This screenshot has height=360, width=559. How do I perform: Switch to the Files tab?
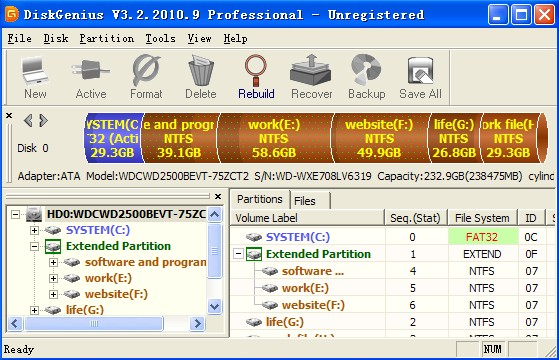pyautogui.click(x=310, y=201)
